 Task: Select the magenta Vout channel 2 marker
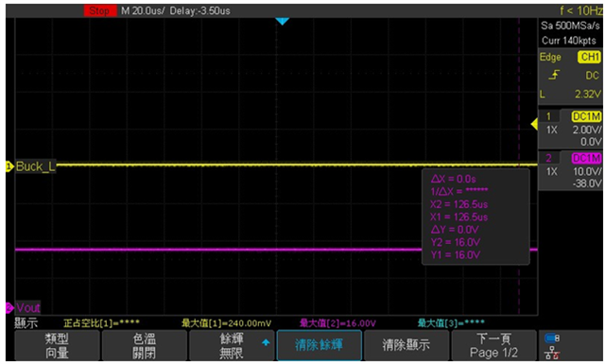click(9, 307)
